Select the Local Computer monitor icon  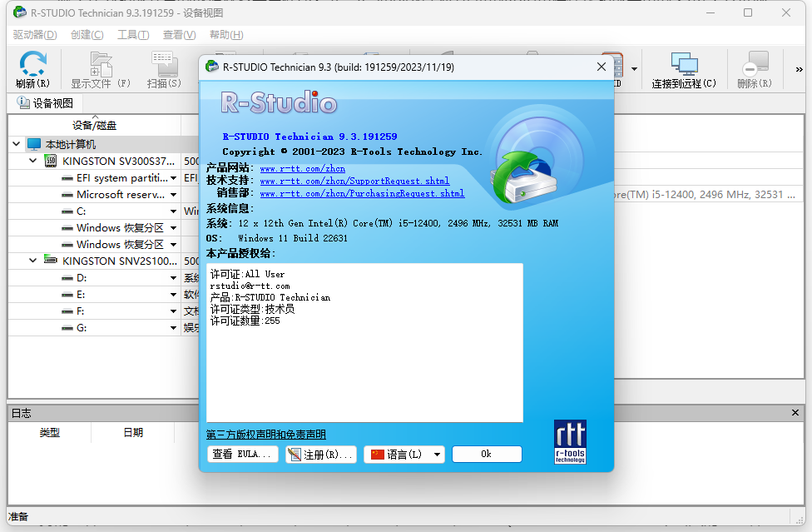(34, 144)
